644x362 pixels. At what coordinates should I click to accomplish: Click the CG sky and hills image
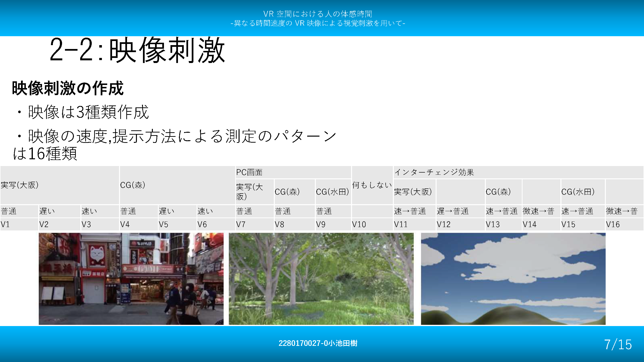[513, 278]
